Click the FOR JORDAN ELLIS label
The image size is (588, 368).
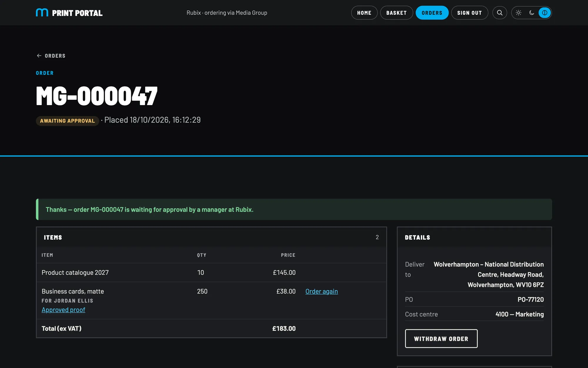pyautogui.click(x=67, y=301)
